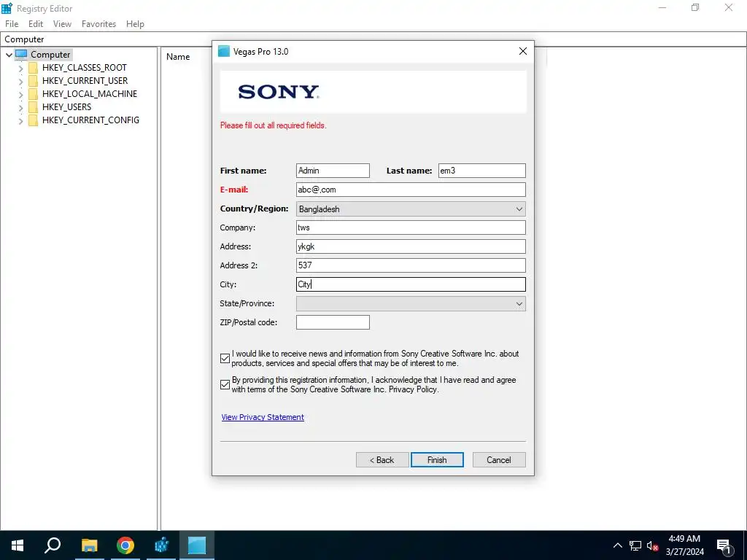Open the Favorites menu in Registry Editor

tap(98, 24)
